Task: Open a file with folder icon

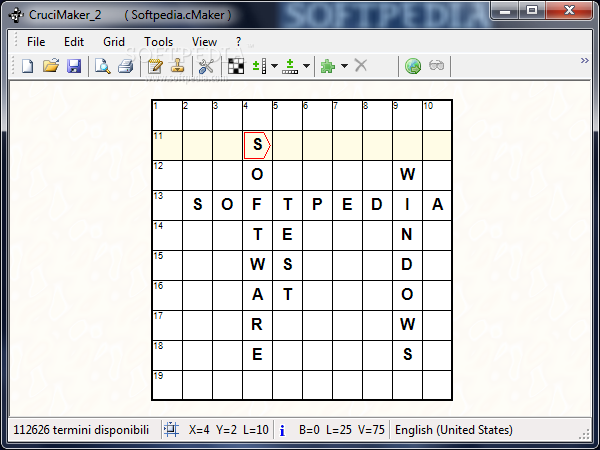Action: (51, 66)
